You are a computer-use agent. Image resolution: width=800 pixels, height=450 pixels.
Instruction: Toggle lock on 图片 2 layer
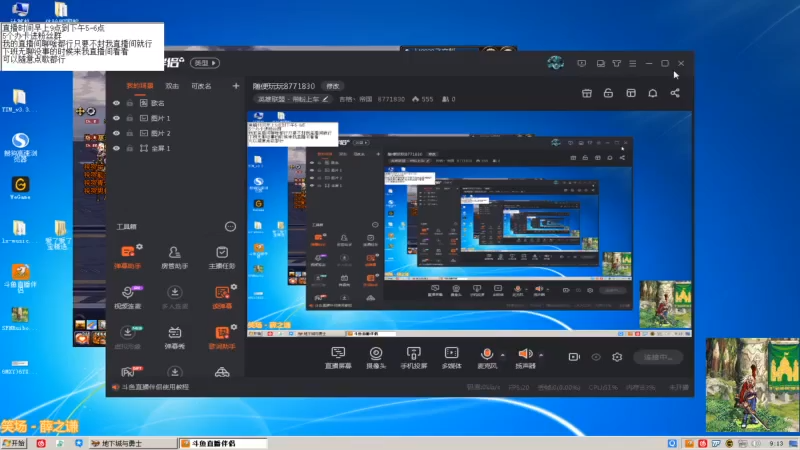pyautogui.click(x=130, y=133)
